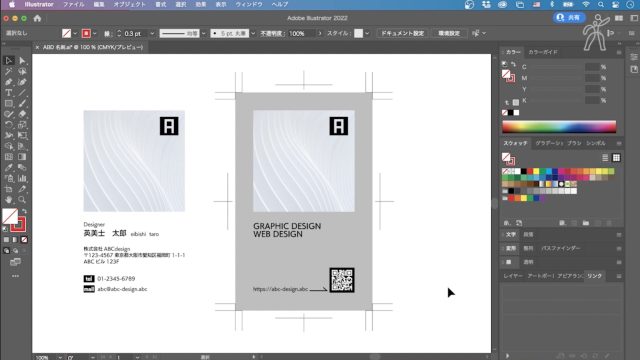Select the Eyedropper tool

[x=9, y=167]
